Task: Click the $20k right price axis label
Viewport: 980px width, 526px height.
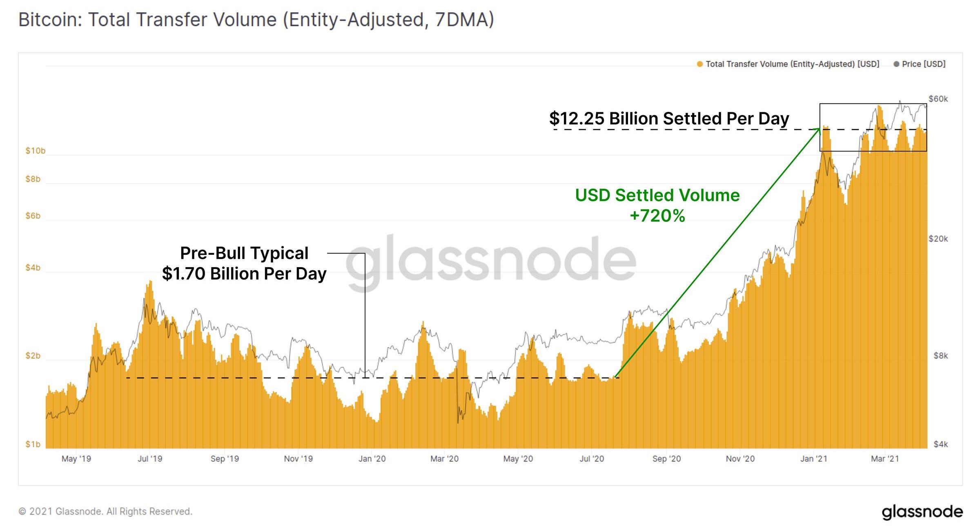Action: 938,238
